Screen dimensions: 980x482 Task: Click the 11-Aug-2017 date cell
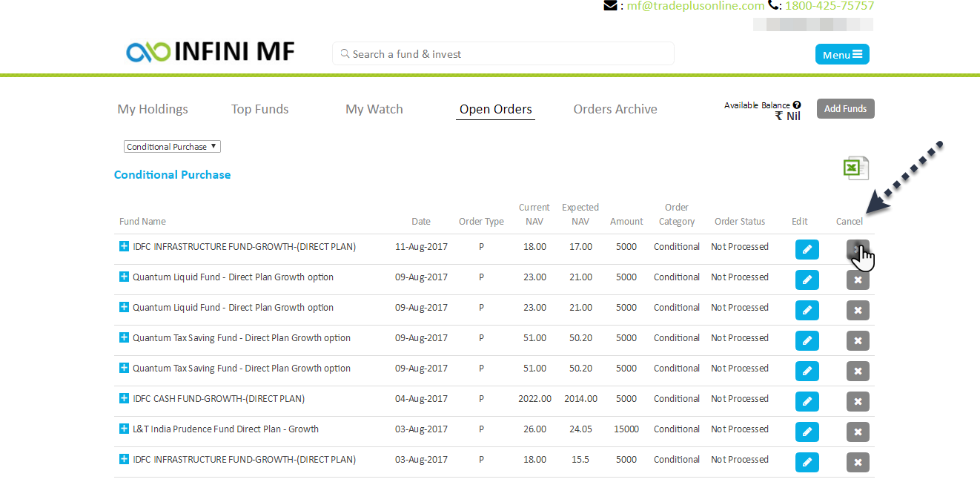point(421,247)
